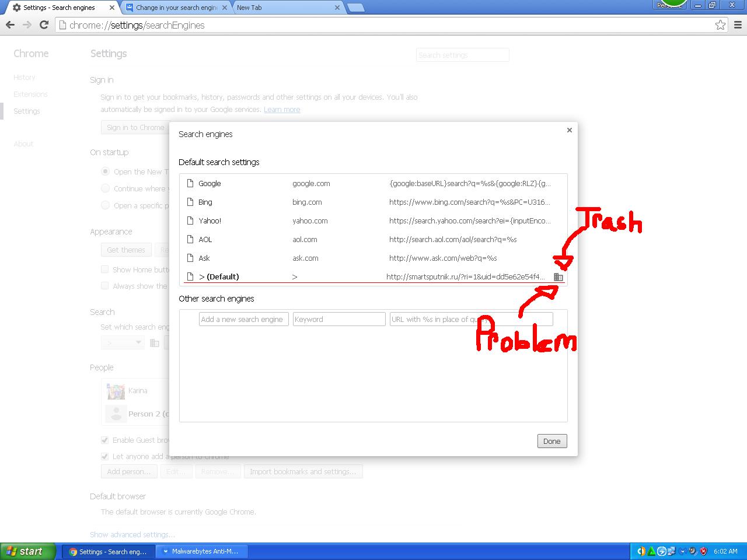Select the '> (Default)' search engine row
This screenshot has width=747, height=560.
point(373,276)
